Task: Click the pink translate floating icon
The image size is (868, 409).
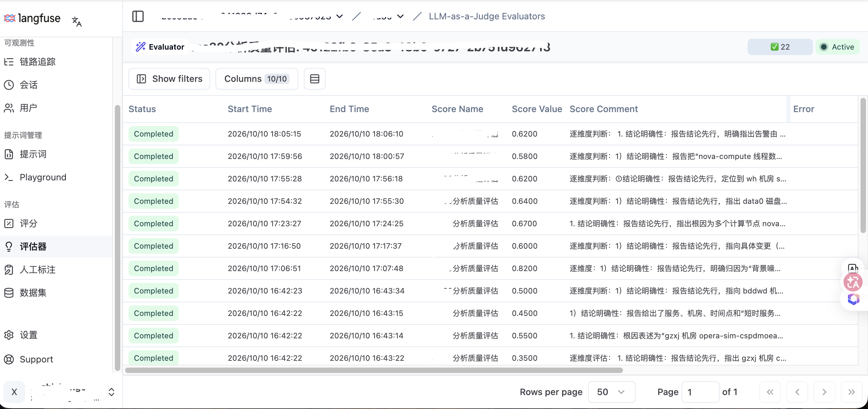Action: coord(853,282)
